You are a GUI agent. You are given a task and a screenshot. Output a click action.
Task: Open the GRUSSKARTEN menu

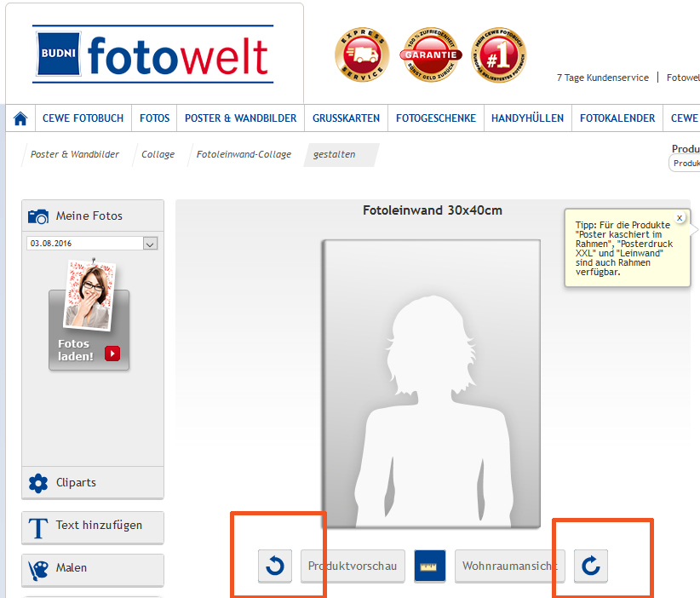coord(346,118)
